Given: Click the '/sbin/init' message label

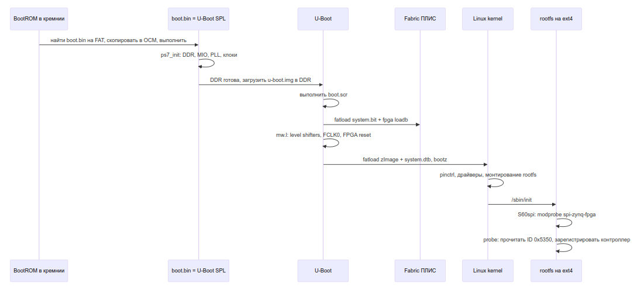Looking at the screenshot, I should point(522,199).
